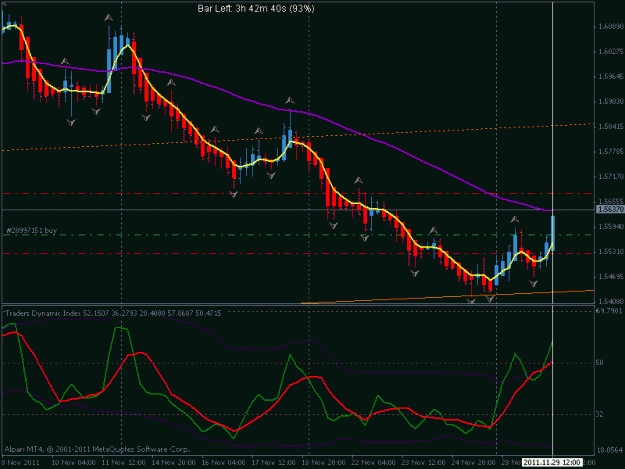Screen dimensions: 625x469
Task: Click price axis value 1.60890
Action: point(611,26)
